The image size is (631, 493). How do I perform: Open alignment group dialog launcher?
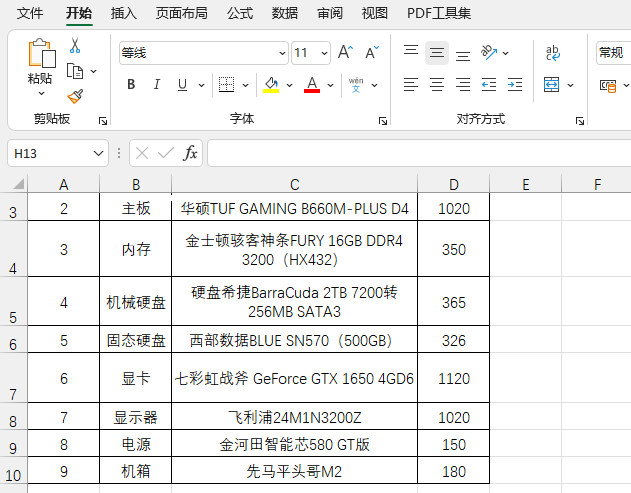pyautogui.click(x=579, y=121)
